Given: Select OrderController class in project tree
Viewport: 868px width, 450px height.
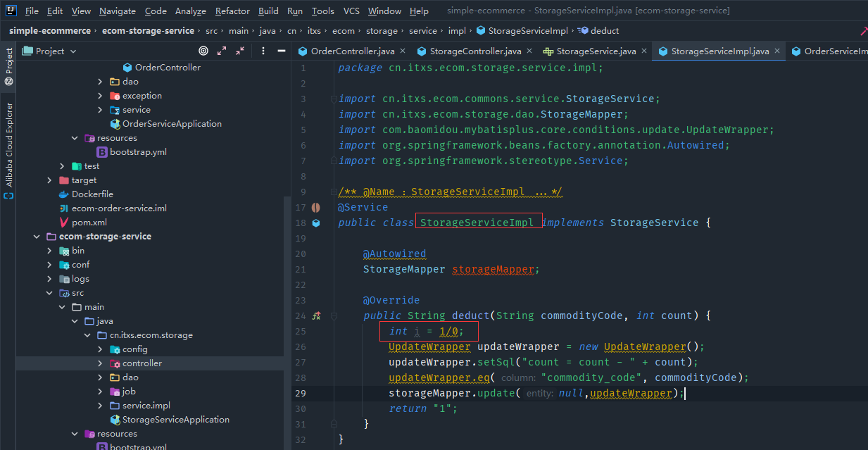Looking at the screenshot, I should click(x=168, y=67).
